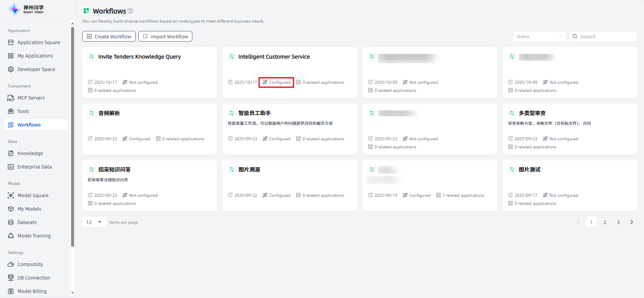Jump to page 3 of workflows
This screenshot has width=644, height=298.
[618, 222]
